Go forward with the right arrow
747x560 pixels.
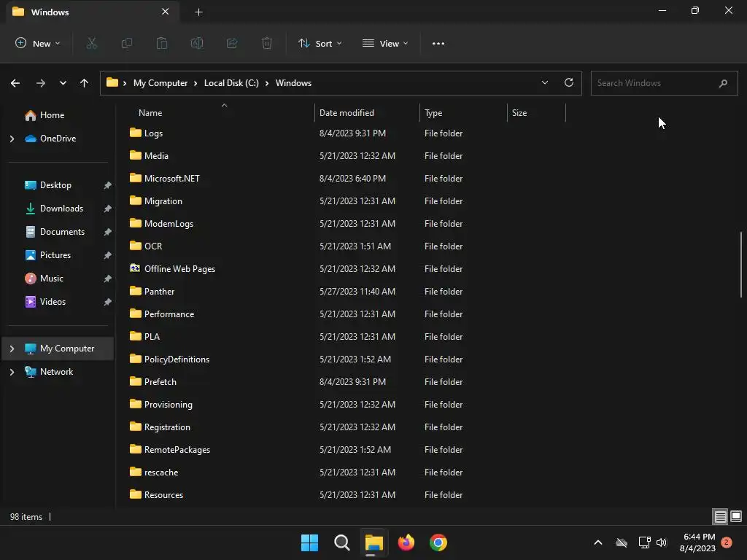(x=41, y=83)
